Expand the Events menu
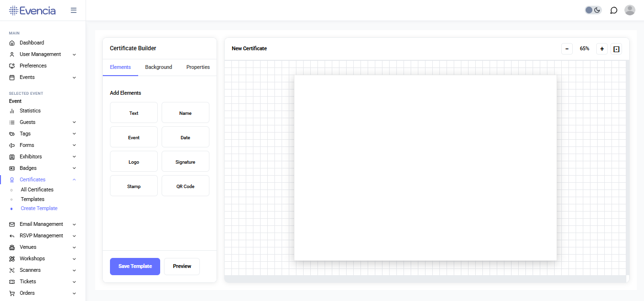The width and height of the screenshot is (644, 301). tap(74, 77)
